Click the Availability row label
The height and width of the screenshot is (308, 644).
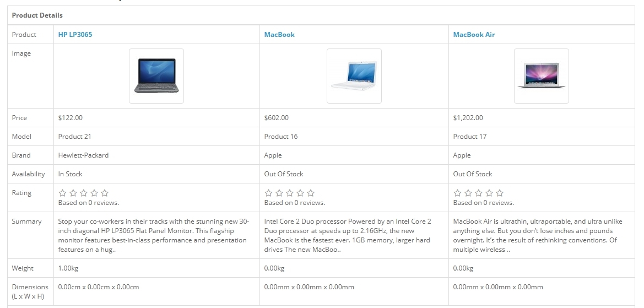point(28,174)
